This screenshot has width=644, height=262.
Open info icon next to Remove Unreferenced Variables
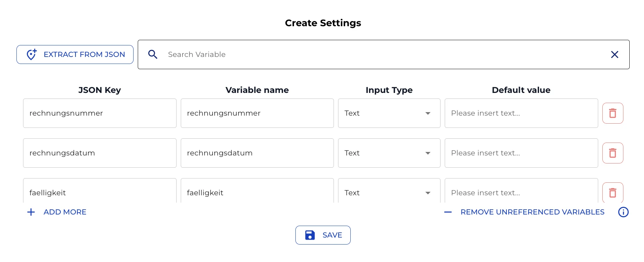tap(623, 212)
